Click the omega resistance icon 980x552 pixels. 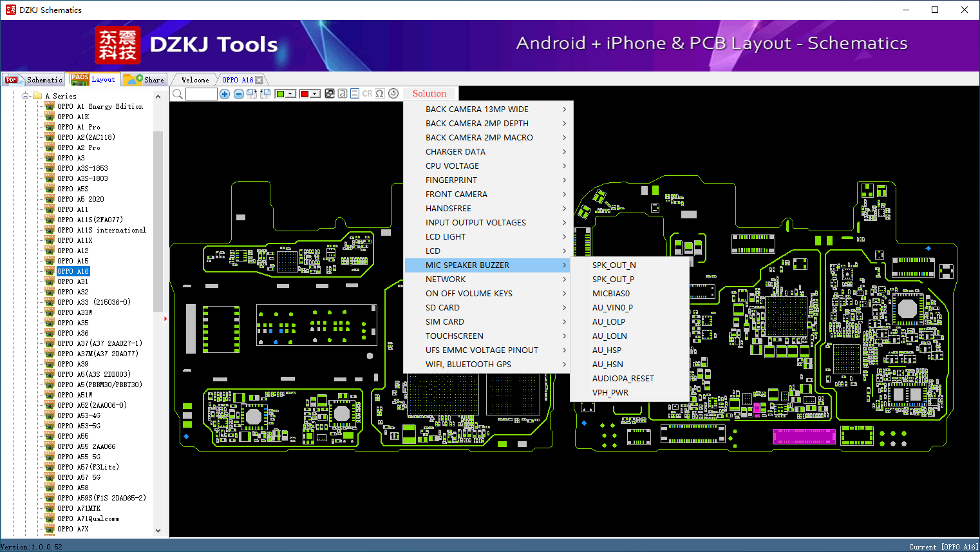[380, 93]
